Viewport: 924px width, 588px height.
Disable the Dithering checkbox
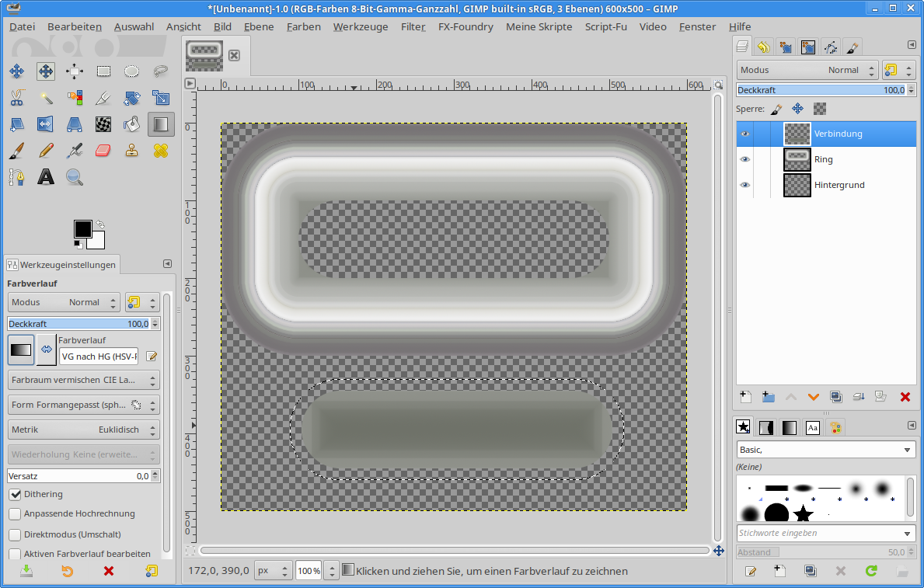pyautogui.click(x=15, y=494)
